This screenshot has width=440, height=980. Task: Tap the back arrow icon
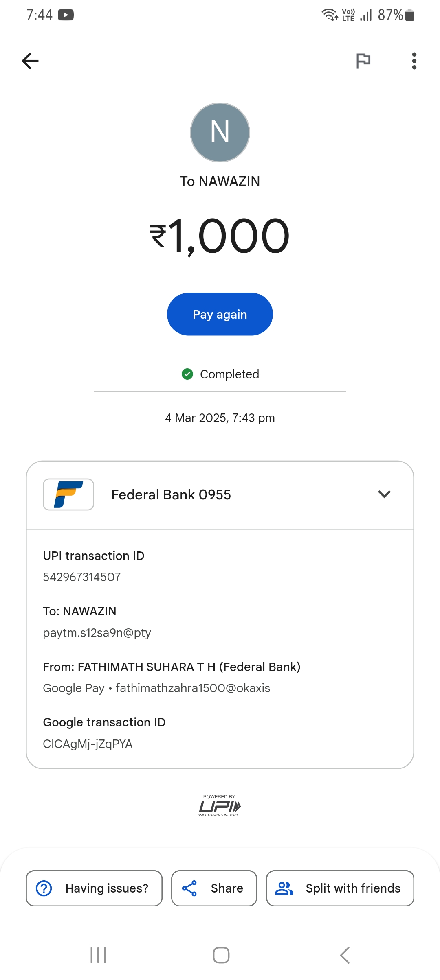click(30, 61)
